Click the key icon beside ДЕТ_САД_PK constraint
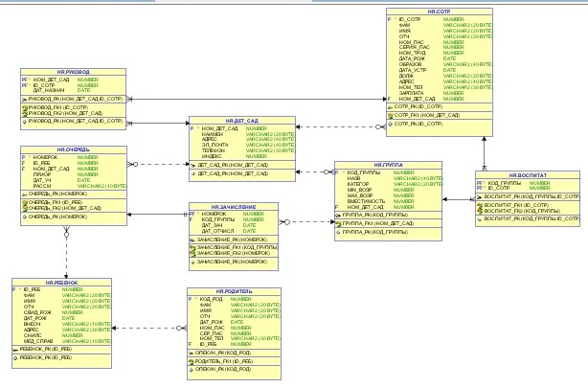This screenshot has height=388, width=588. coord(193,166)
